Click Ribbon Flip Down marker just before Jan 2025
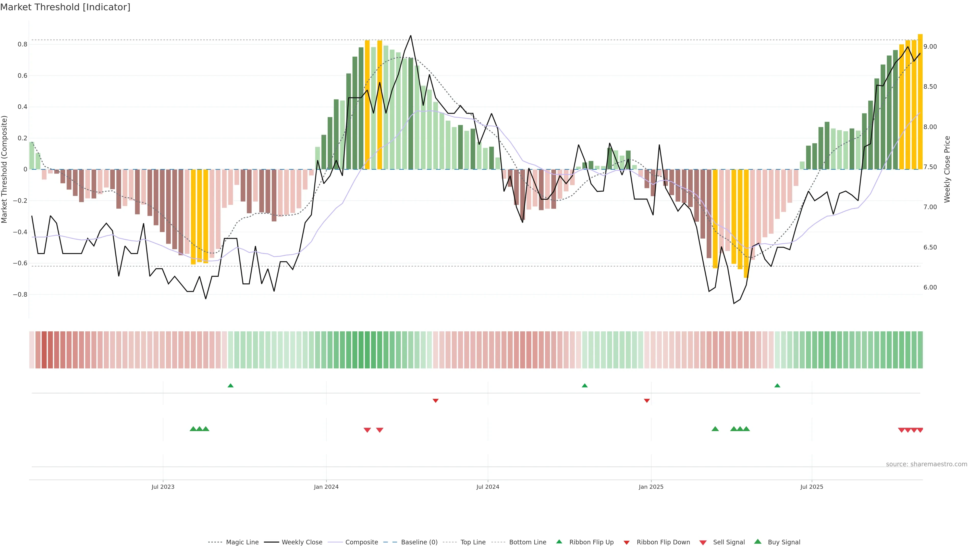980x551 pixels. [647, 400]
